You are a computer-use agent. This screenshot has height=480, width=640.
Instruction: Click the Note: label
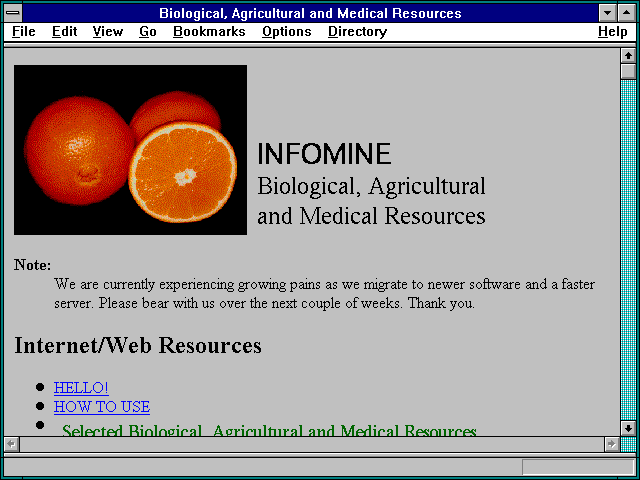pyautogui.click(x=33, y=265)
